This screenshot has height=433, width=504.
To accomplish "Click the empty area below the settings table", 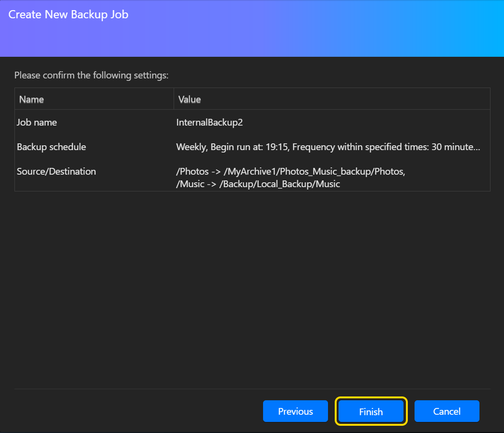I will (x=252, y=289).
